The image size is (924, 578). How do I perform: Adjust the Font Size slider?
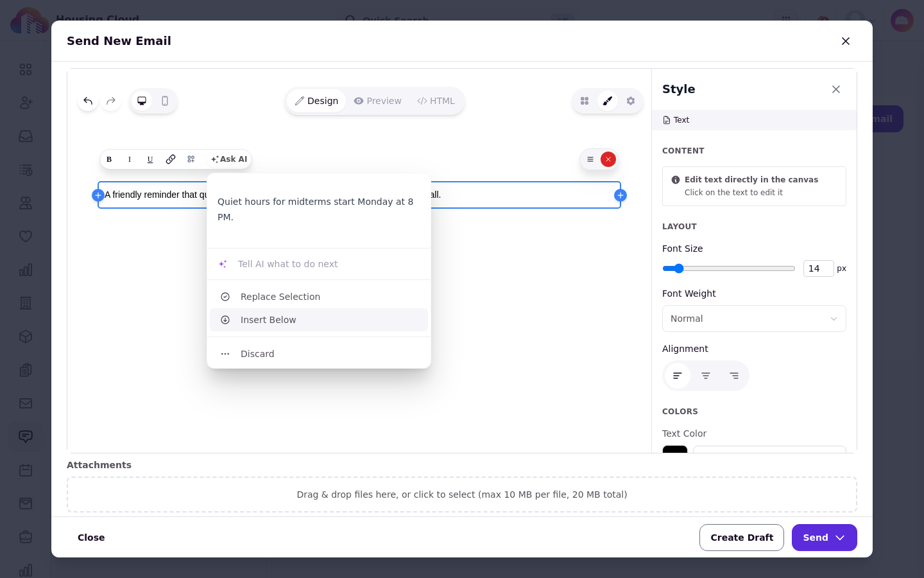[728, 268]
